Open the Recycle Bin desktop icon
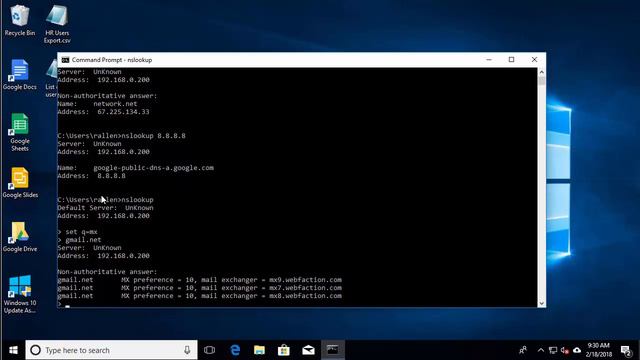This screenshot has height=360, width=640. [20, 20]
